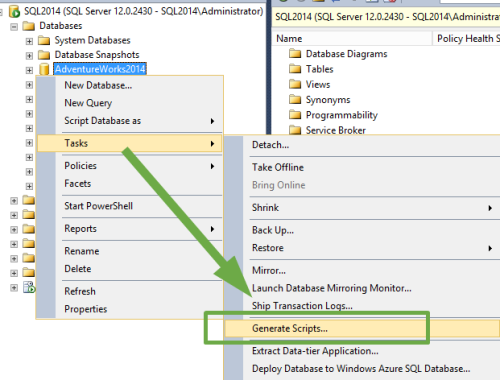Click the SQL Server Agent icon at tree bottom

(x=29, y=287)
